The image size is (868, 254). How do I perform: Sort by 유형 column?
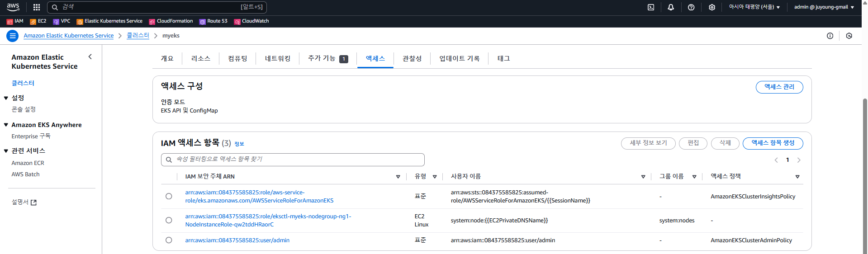[435, 177]
